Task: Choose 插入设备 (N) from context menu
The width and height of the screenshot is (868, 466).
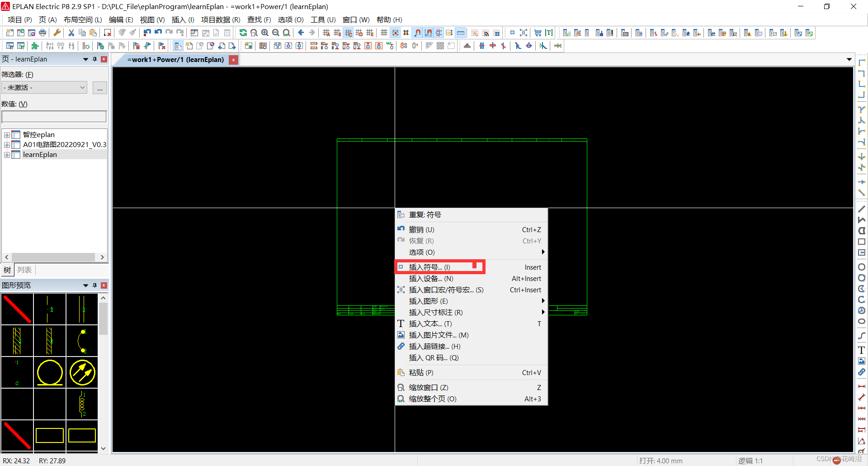Action: (471, 278)
